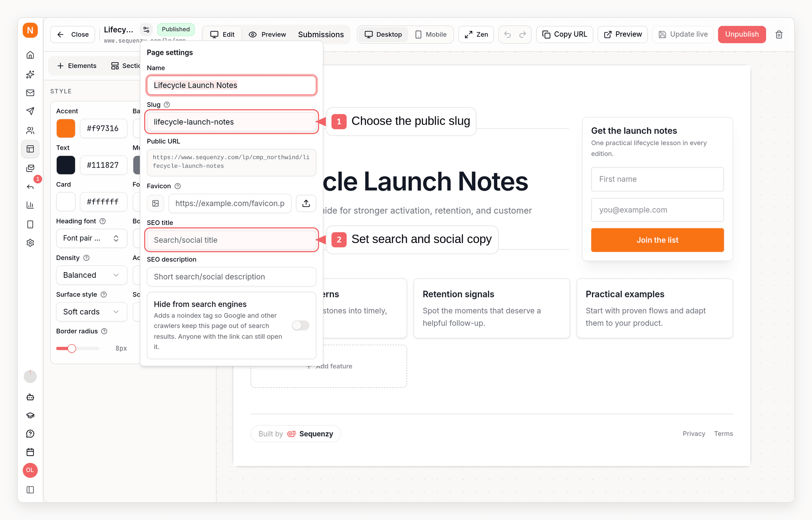Open the calendar icon in sidebar
Image resolution: width=812 pixels, height=520 pixels.
(x=30, y=452)
